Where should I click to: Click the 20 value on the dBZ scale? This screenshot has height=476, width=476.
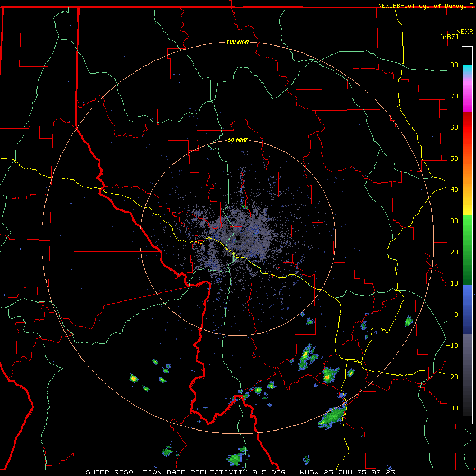pos(454,252)
